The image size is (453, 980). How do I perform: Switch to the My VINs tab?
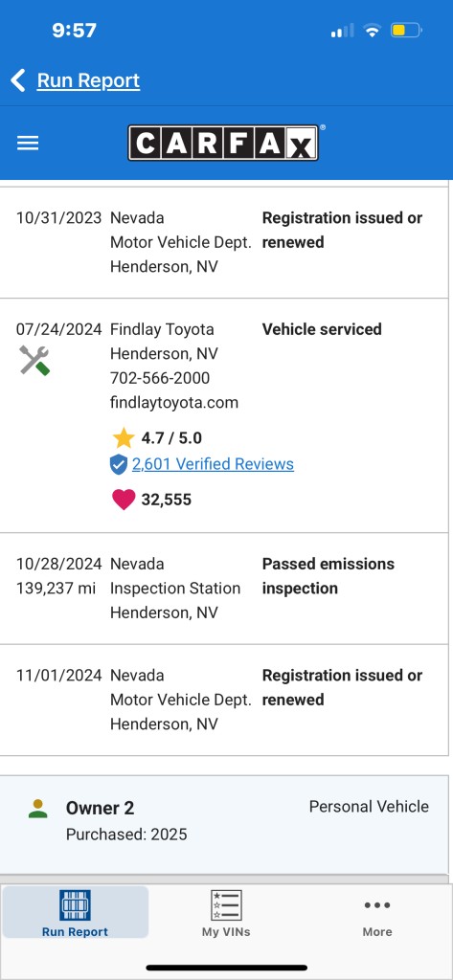(x=226, y=912)
